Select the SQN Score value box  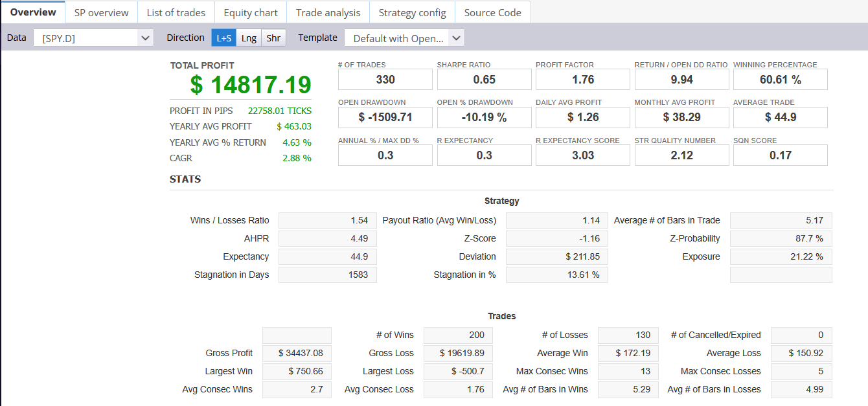pos(780,155)
